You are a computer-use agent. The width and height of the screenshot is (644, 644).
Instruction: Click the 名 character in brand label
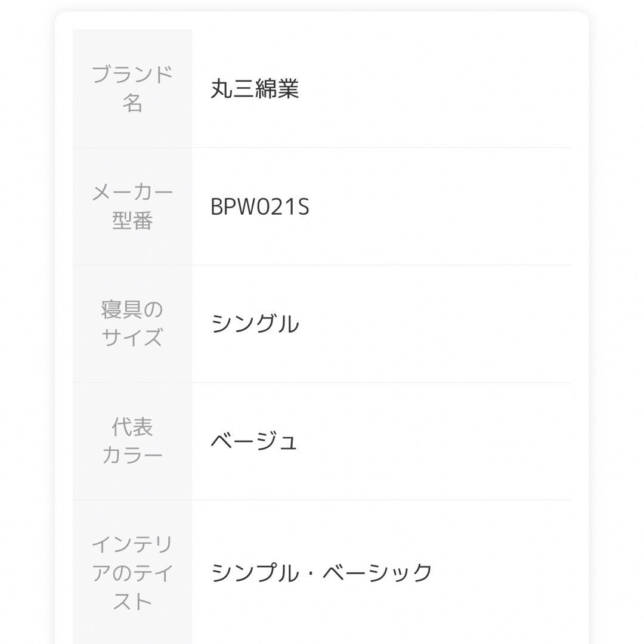(x=132, y=103)
